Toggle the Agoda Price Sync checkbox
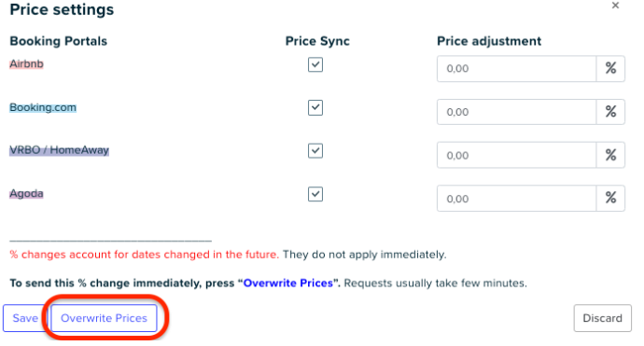644x346 pixels. 315,194
